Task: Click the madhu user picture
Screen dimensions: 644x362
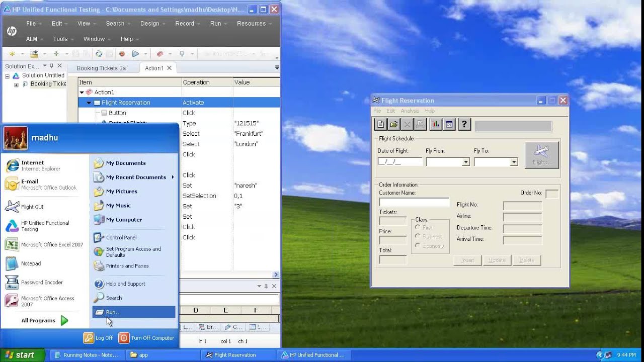Action: (15, 138)
